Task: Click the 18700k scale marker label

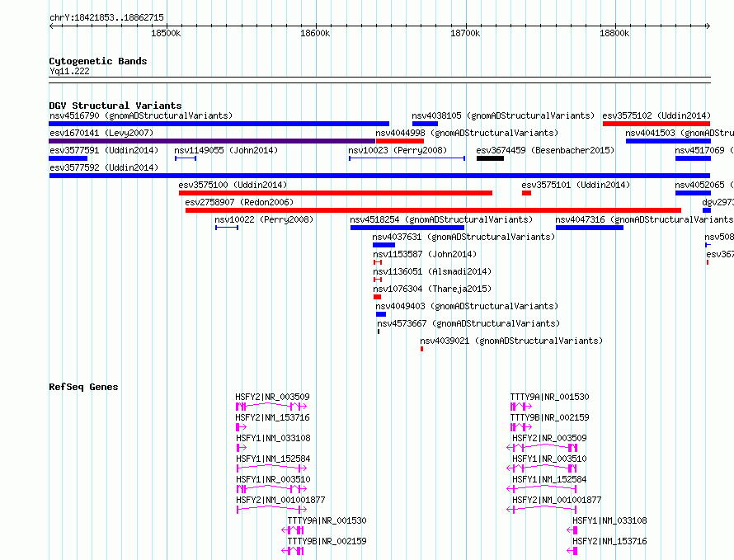Action: 465,33
